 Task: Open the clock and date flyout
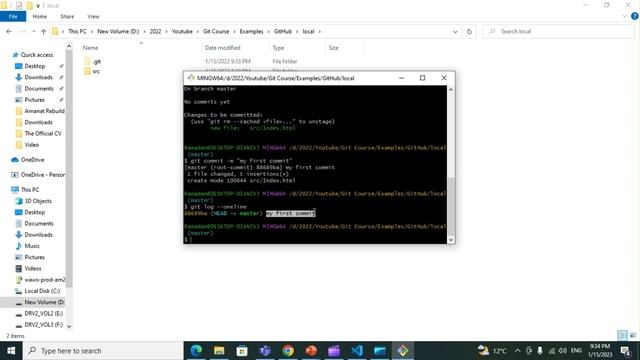599,351
